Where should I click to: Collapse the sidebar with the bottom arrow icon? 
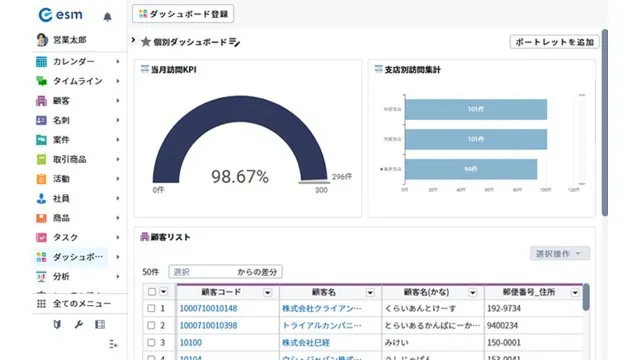(113, 344)
